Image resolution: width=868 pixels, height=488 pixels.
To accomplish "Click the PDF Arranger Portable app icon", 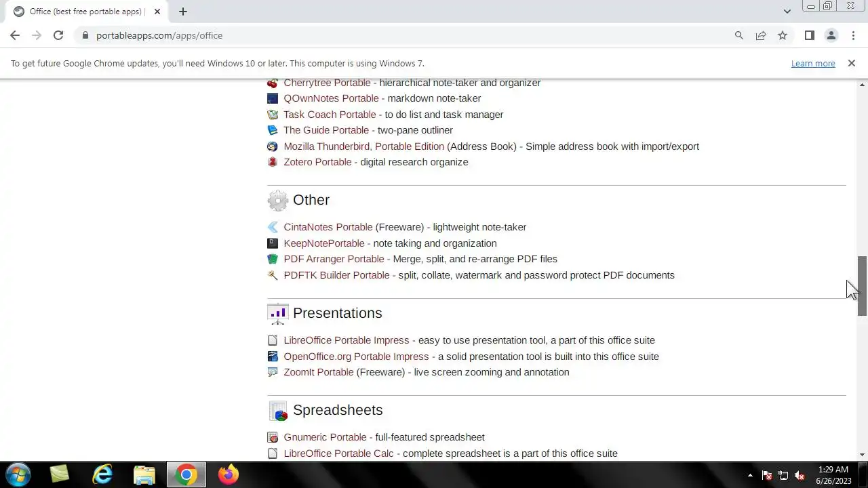I will (x=273, y=259).
